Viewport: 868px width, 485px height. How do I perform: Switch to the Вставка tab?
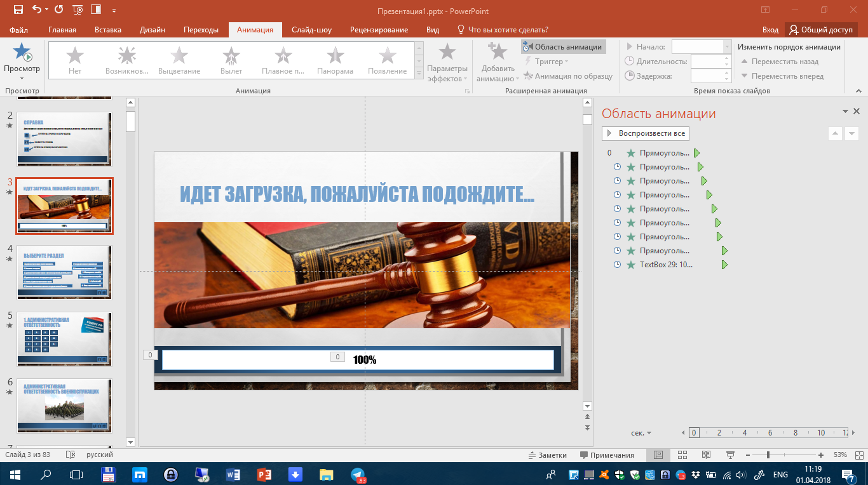(108, 30)
